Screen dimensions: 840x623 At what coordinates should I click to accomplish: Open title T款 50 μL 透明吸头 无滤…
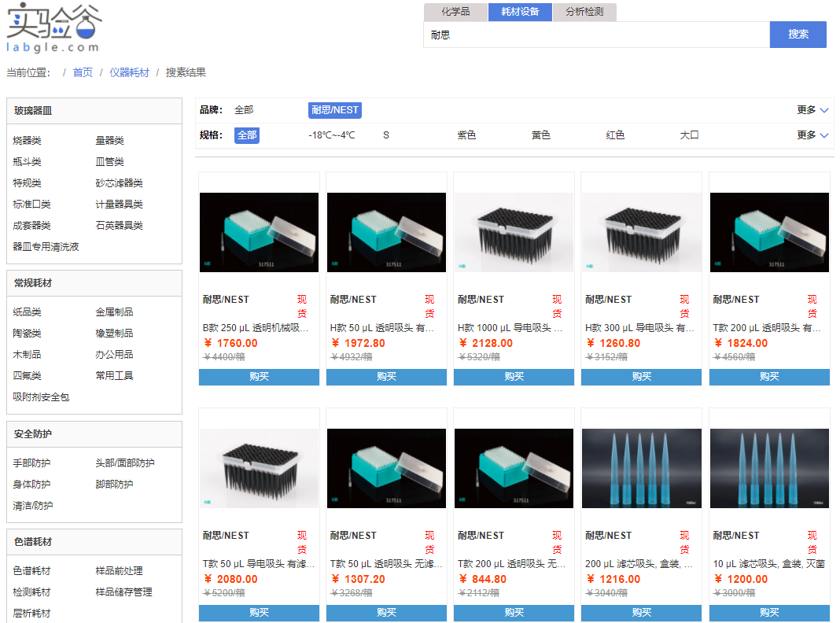tap(386, 564)
